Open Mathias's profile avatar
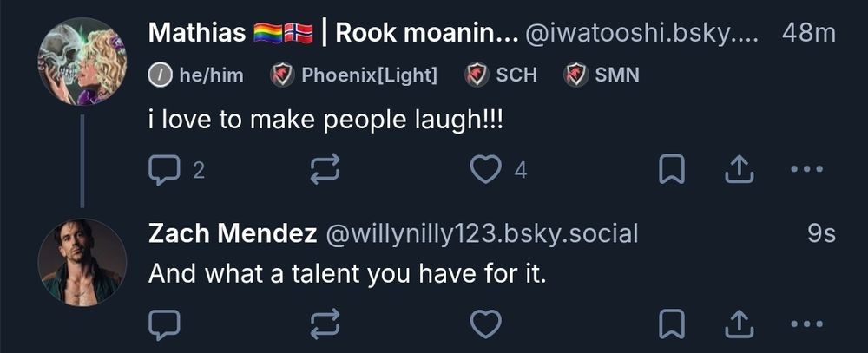 pyautogui.click(x=82, y=61)
